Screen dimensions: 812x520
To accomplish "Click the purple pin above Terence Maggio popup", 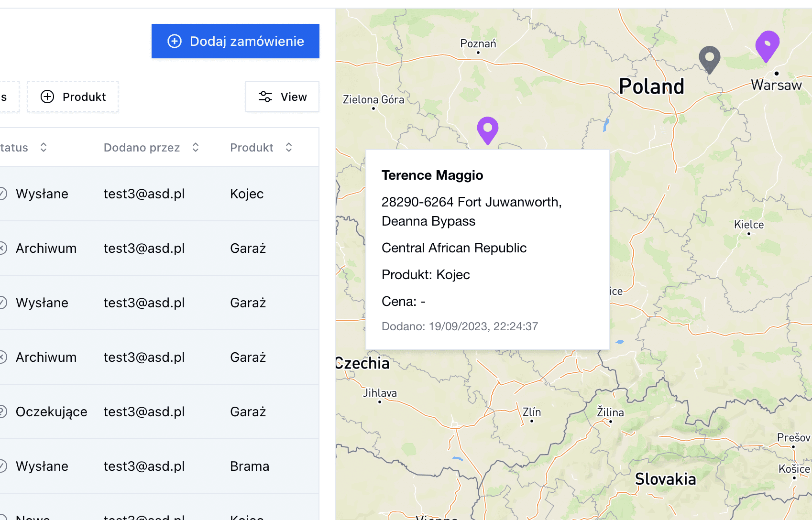I will 488,130.
